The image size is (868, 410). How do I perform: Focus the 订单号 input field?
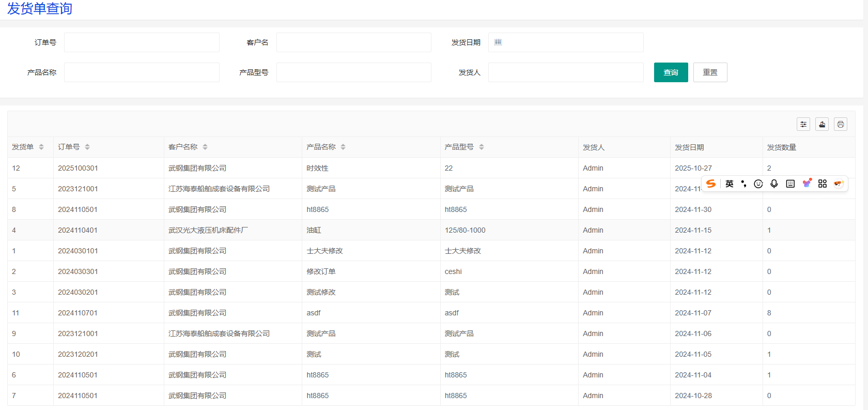[142, 42]
